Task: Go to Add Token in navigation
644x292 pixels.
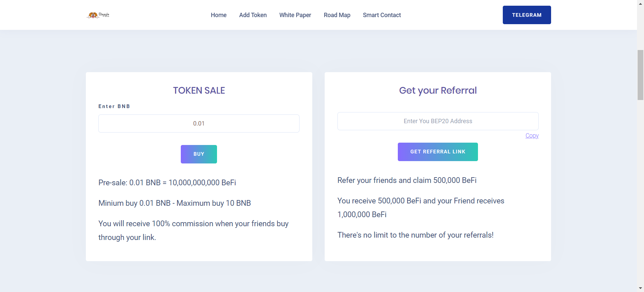Action: point(253,15)
